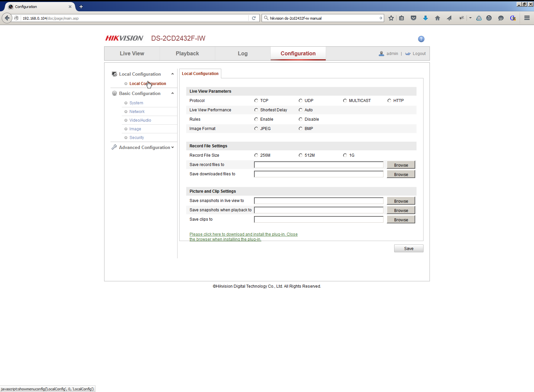This screenshot has height=392, width=534.
Task: Select UDP protocol
Action: pyautogui.click(x=300, y=101)
